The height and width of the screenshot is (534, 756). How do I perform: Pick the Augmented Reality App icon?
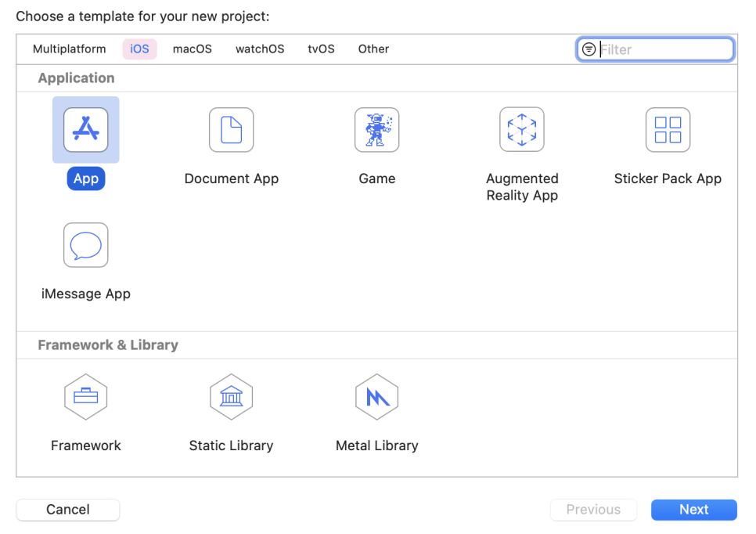pos(522,130)
